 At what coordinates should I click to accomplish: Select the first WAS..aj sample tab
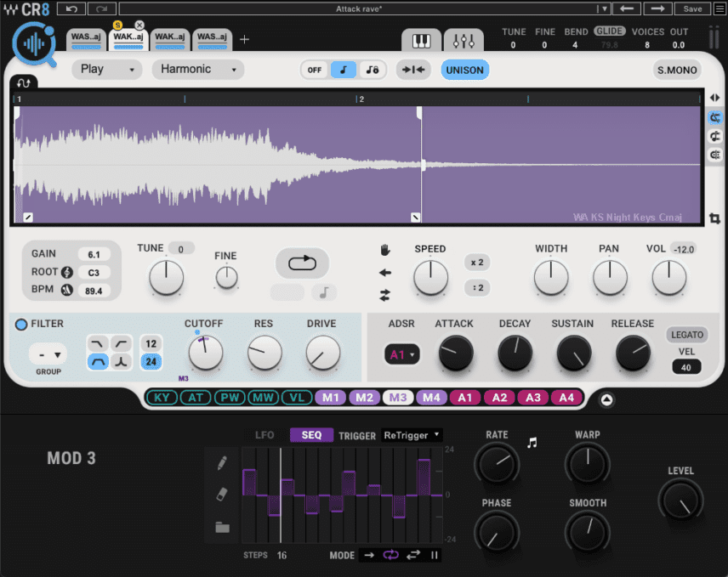tap(86, 40)
